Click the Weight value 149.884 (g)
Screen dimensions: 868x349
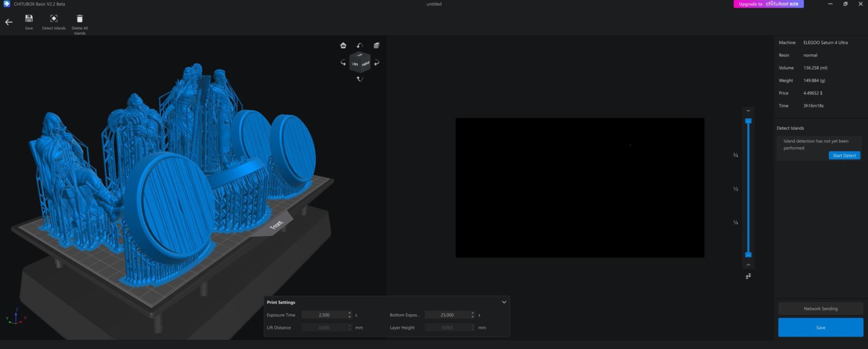[x=814, y=80]
